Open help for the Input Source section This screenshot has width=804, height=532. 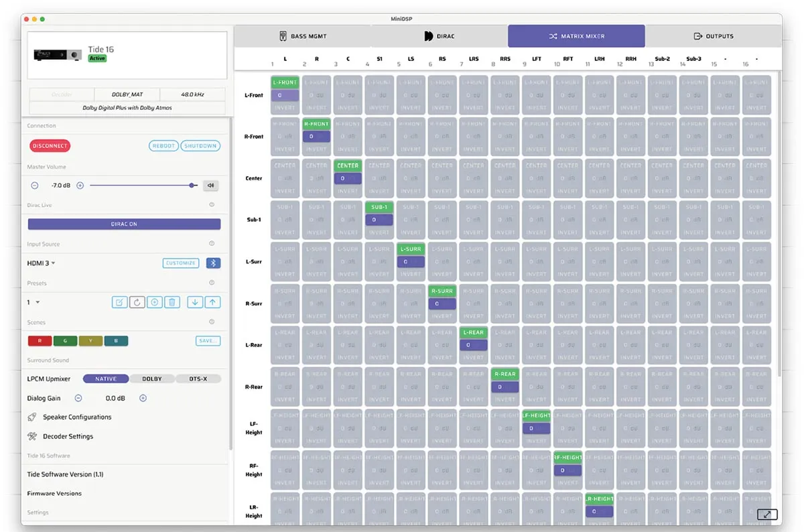tap(212, 244)
